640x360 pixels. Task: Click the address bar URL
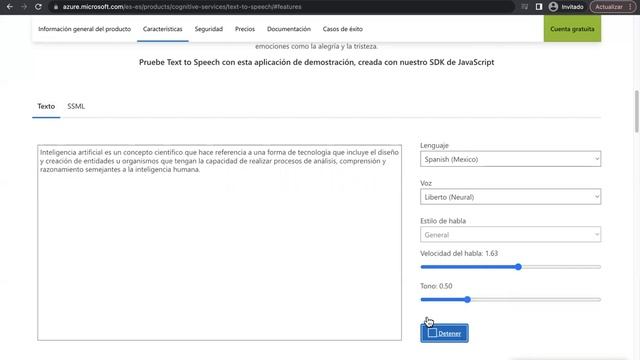click(x=182, y=7)
